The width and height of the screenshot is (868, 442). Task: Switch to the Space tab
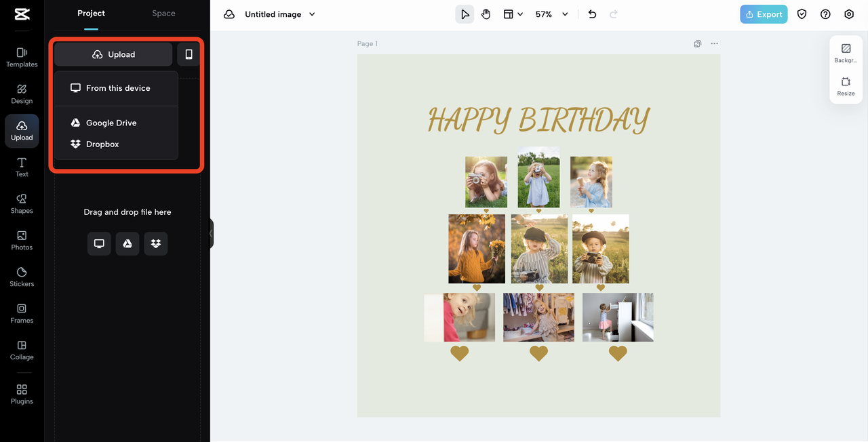[x=163, y=14]
